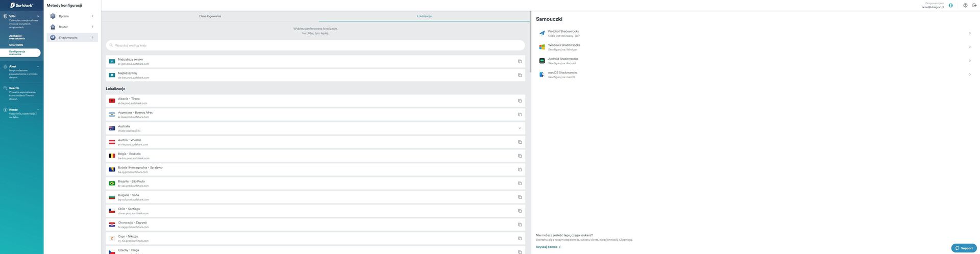This screenshot has height=254, width=980.
Task: Click the Android tutorial icon
Action: (x=542, y=61)
